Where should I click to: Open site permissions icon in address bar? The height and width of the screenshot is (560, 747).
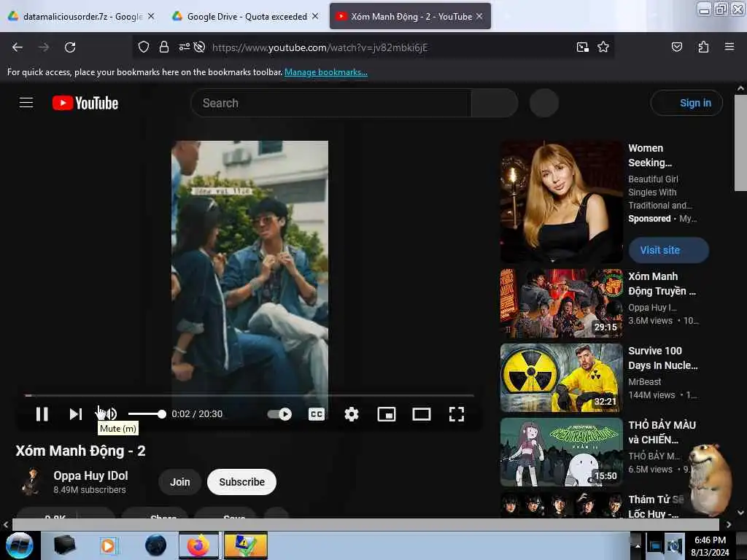184,47
